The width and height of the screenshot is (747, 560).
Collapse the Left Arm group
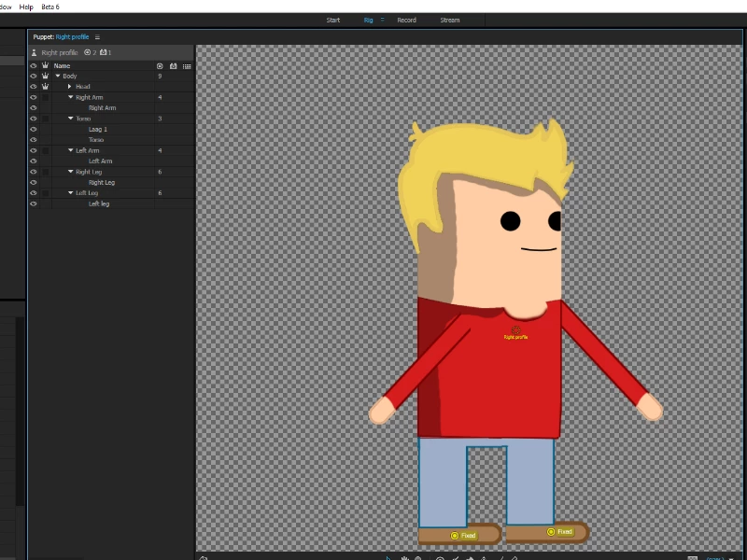71,150
